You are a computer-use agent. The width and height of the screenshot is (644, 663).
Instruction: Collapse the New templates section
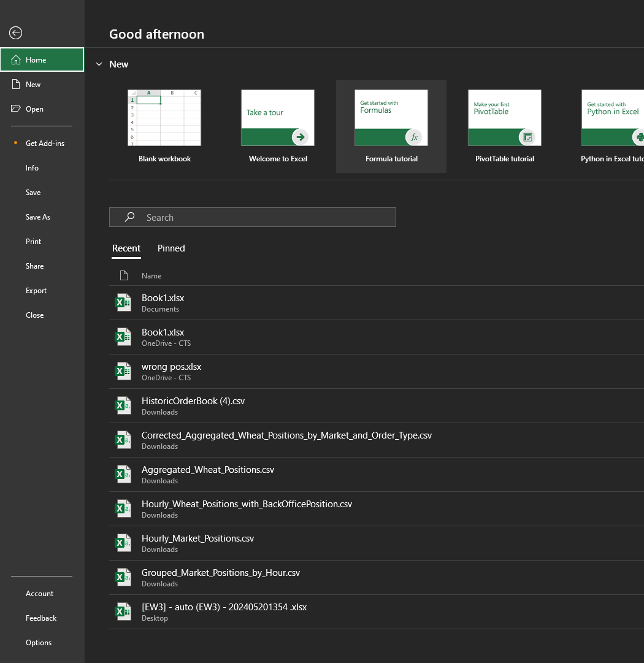tap(99, 64)
